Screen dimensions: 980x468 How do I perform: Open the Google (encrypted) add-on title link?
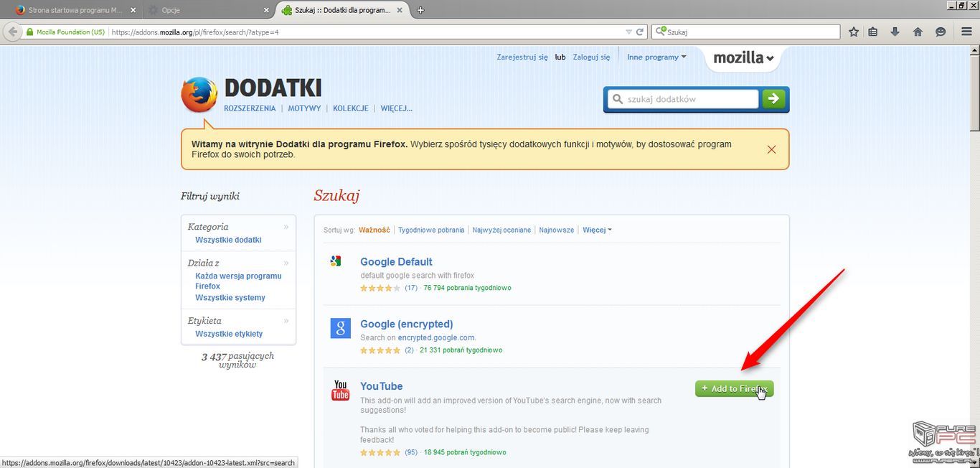point(407,324)
